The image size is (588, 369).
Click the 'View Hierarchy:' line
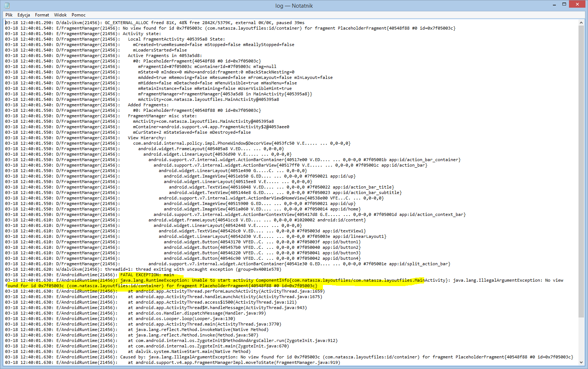tap(86, 138)
